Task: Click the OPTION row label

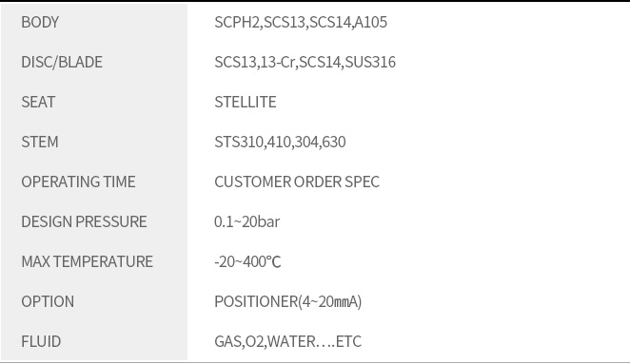Action: pyautogui.click(x=48, y=302)
